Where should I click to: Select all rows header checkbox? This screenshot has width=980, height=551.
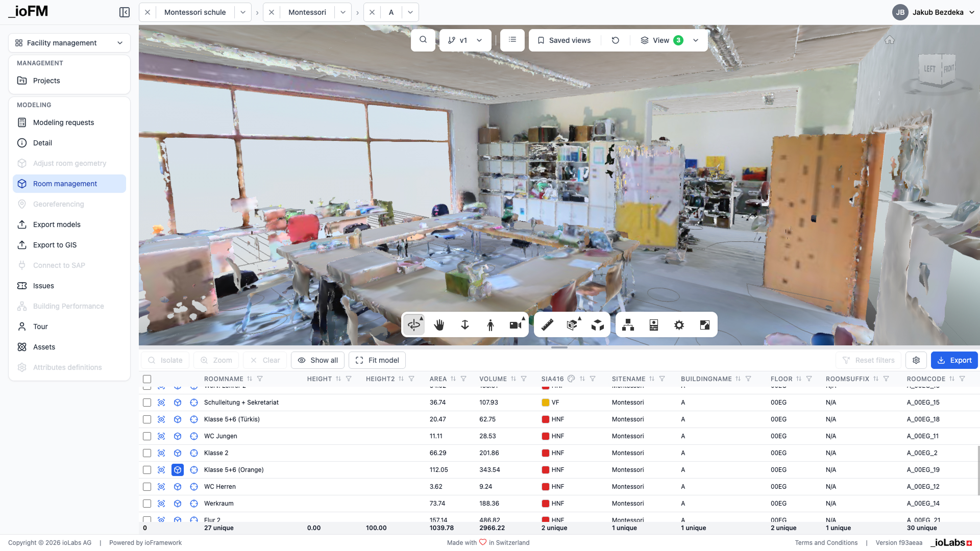[x=147, y=379]
